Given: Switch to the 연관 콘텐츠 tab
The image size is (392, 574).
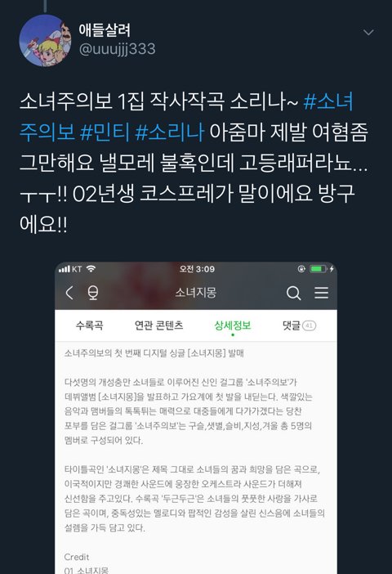Looking at the screenshot, I should click(158, 325).
